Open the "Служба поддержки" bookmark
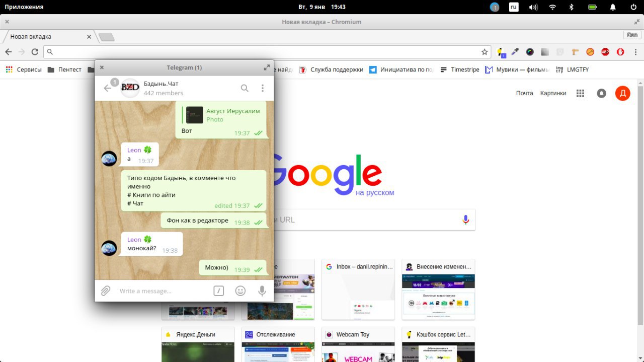Viewport: 644px width, 362px height. (x=331, y=69)
